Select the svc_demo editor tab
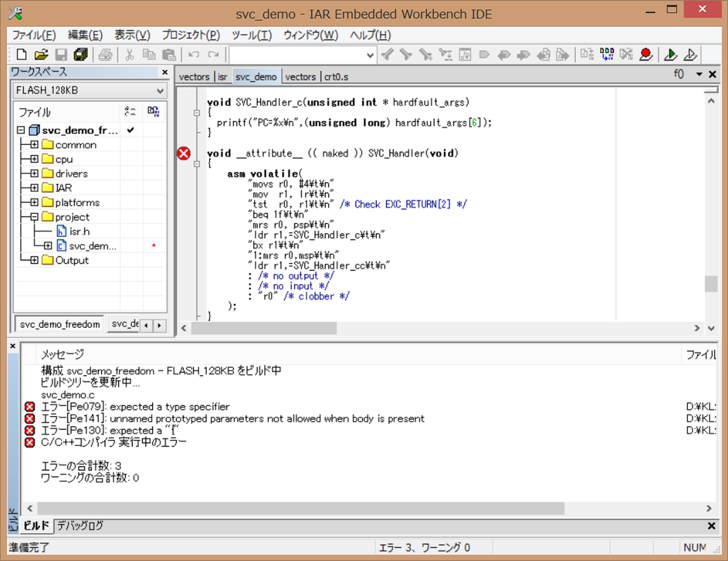This screenshot has height=561, width=728. coord(256,76)
